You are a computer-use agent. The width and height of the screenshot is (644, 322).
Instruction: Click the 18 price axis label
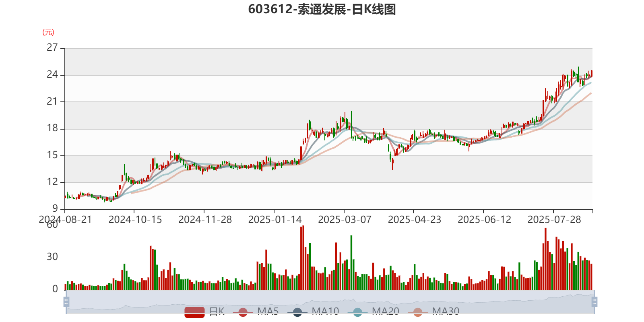52,128
